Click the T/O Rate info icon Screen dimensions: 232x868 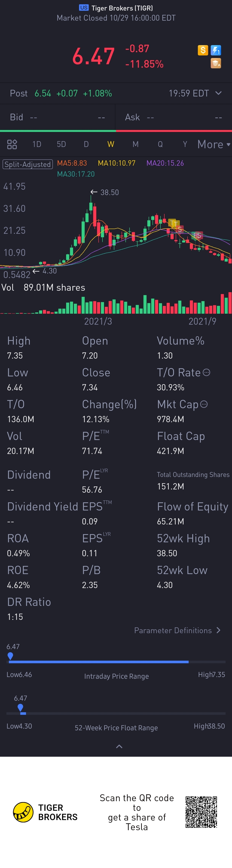click(x=207, y=372)
